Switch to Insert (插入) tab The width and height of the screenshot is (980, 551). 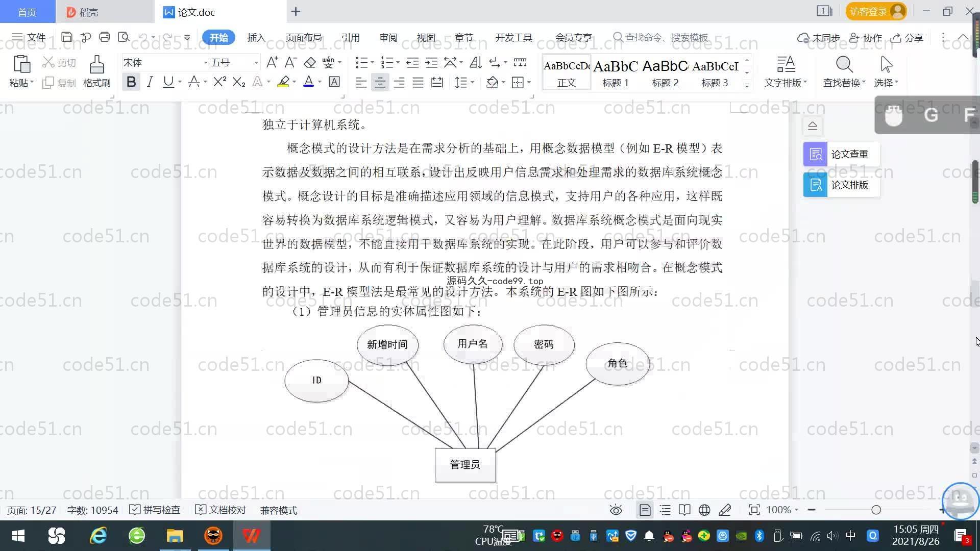pos(256,37)
